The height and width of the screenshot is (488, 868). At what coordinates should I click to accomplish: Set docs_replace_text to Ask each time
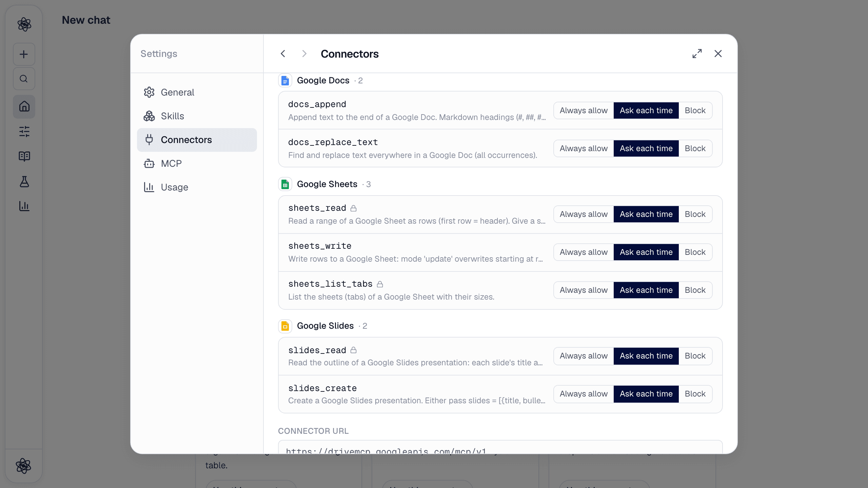pos(646,148)
